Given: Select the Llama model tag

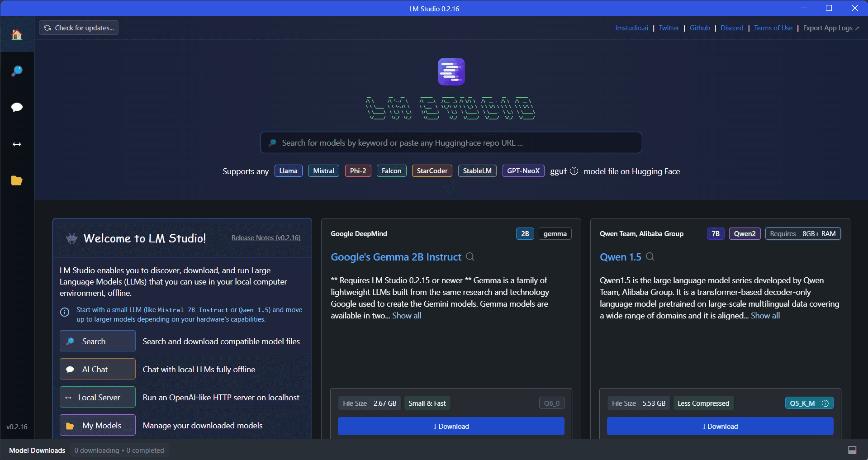Looking at the screenshot, I should click(288, 171).
